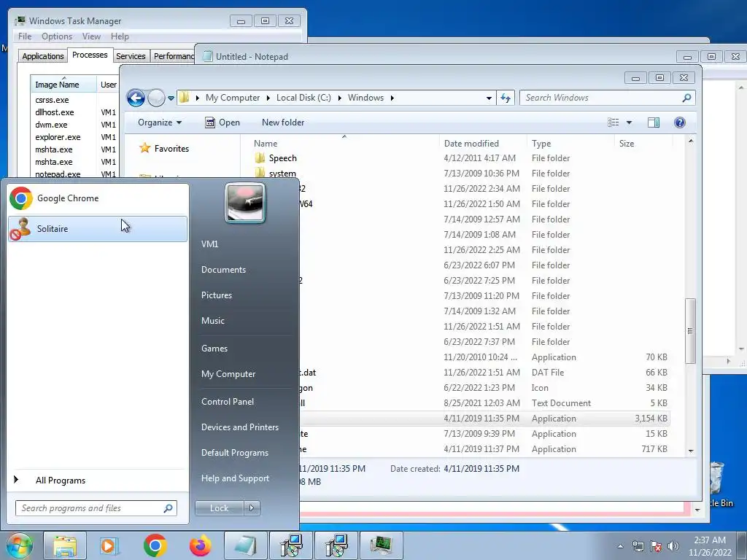
Task: Click the volume speaker tray icon
Action: [x=673, y=546]
